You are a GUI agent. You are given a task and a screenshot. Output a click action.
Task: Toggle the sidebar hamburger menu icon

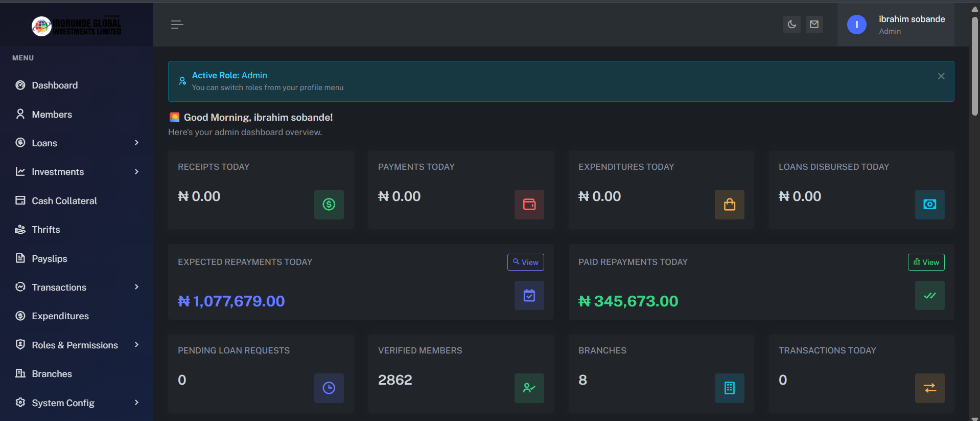(177, 25)
